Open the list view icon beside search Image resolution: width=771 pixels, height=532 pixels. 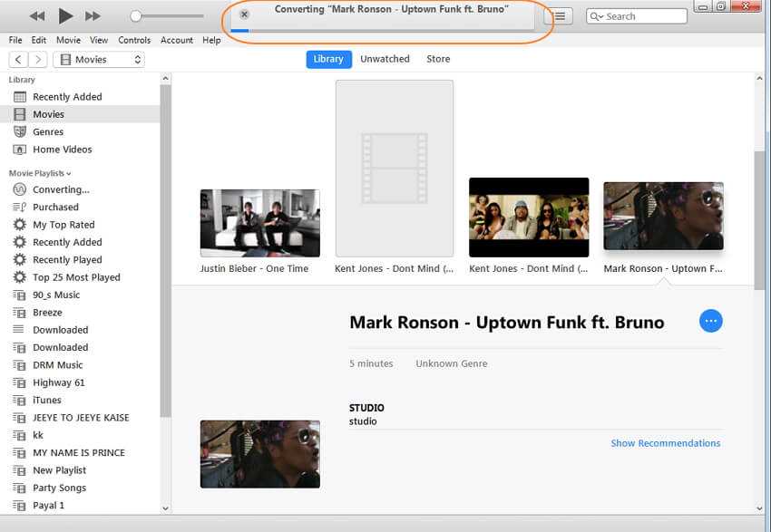[560, 16]
